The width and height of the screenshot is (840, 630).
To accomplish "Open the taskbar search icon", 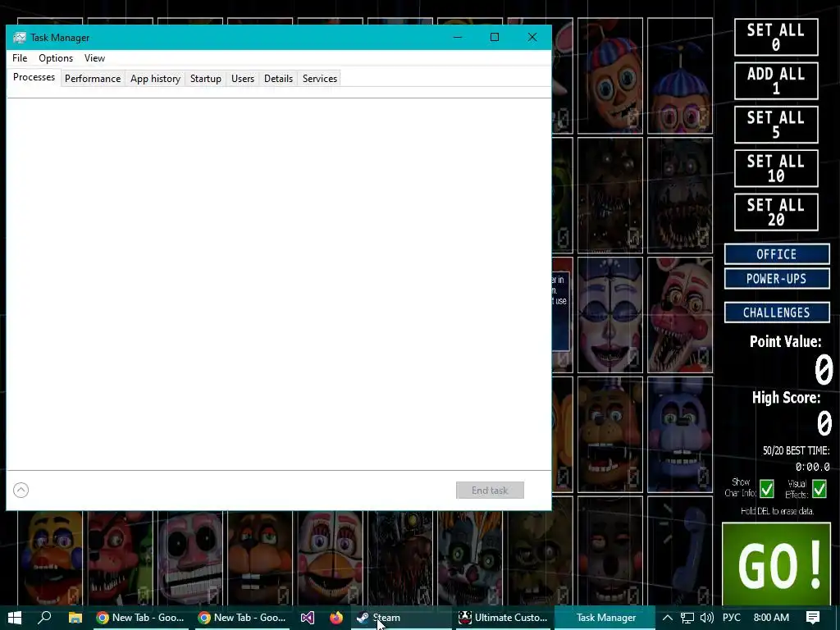I will coord(45,618).
